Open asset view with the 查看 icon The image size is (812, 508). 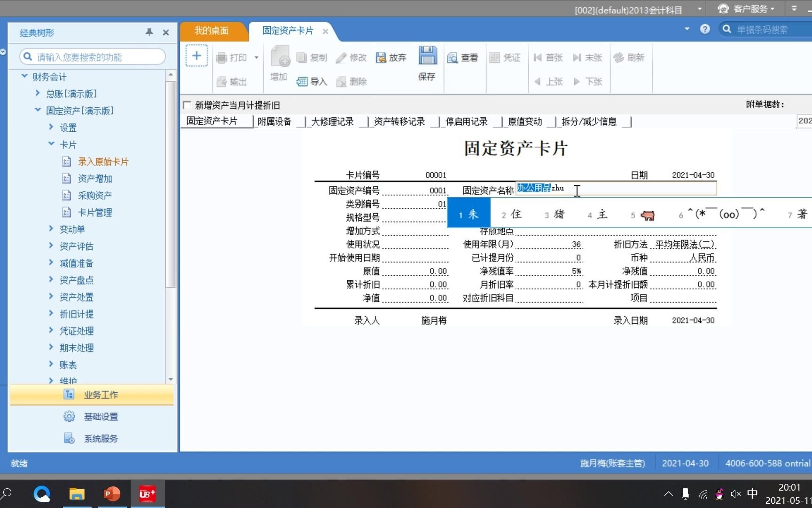462,57
